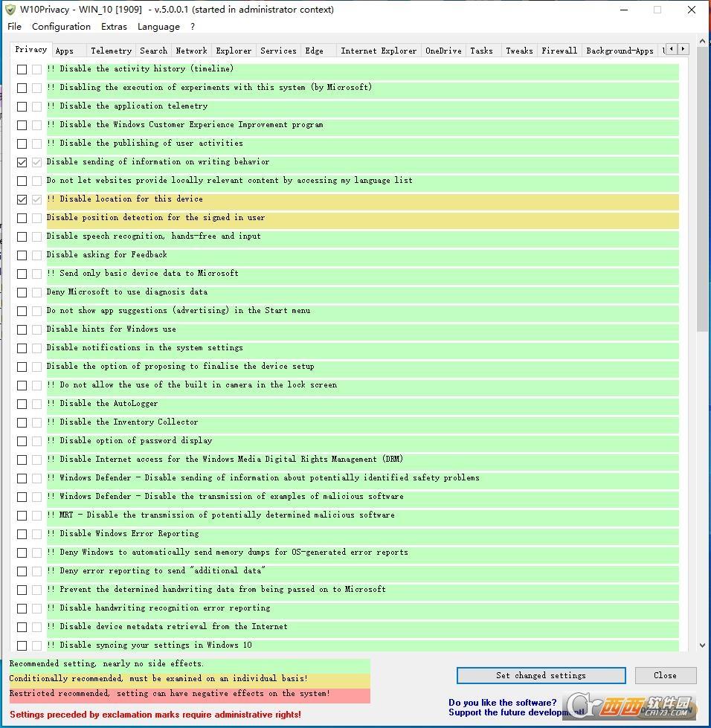Image resolution: width=711 pixels, height=728 pixels.
Task: Click 'Disable handwriting recognition error reporting' text
Action: tap(158, 608)
